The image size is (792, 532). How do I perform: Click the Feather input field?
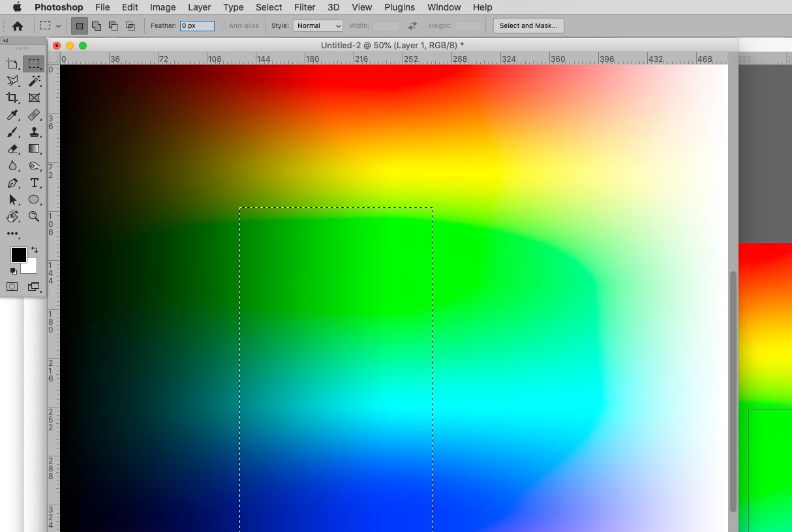click(197, 26)
